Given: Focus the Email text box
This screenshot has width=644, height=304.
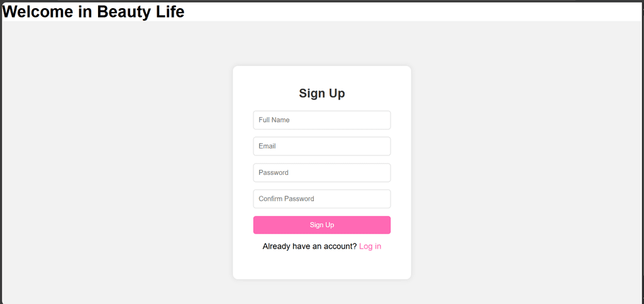Looking at the screenshot, I should pos(321,146).
